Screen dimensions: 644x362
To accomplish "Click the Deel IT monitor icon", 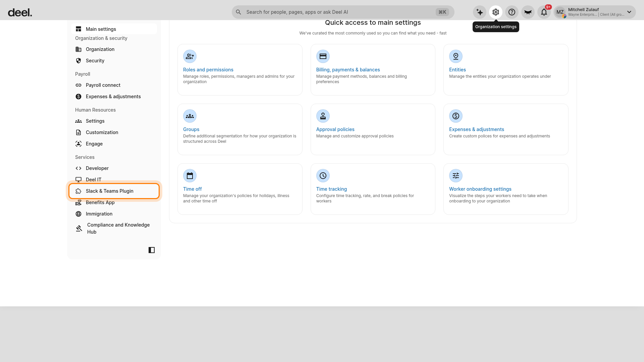I will (78, 180).
